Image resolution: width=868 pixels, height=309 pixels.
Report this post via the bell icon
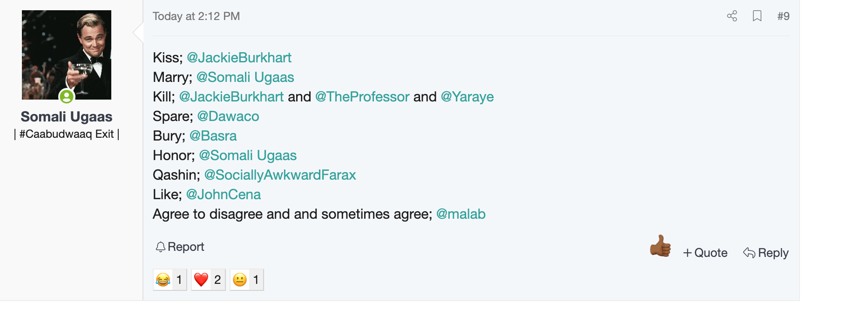click(180, 247)
